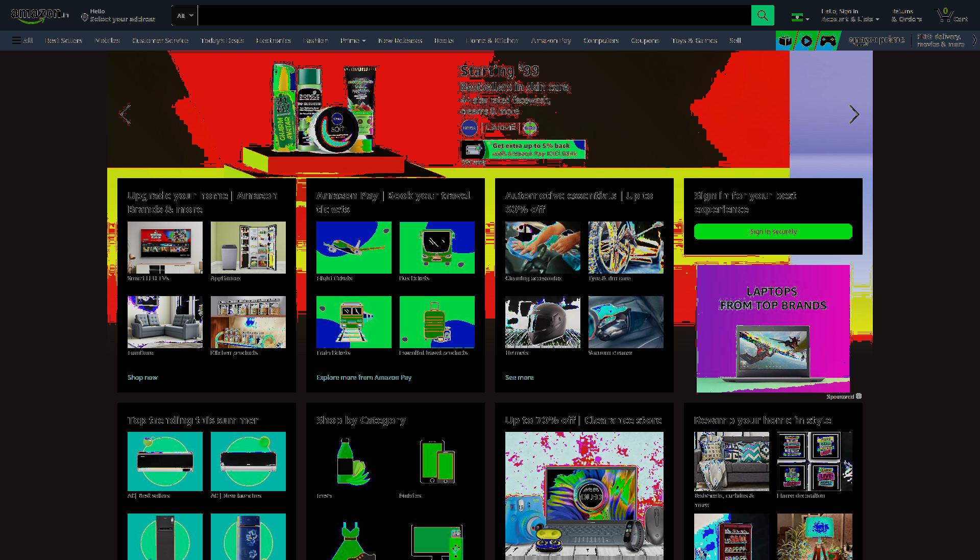The height and width of the screenshot is (560, 980).
Task: Go to next hero banner slide
Action: coord(854,114)
